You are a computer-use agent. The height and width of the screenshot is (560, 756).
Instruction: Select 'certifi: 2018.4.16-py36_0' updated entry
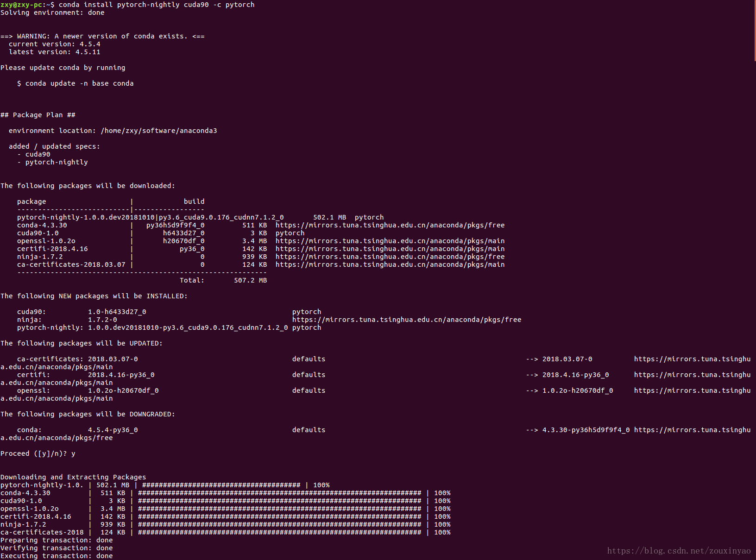click(x=86, y=375)
